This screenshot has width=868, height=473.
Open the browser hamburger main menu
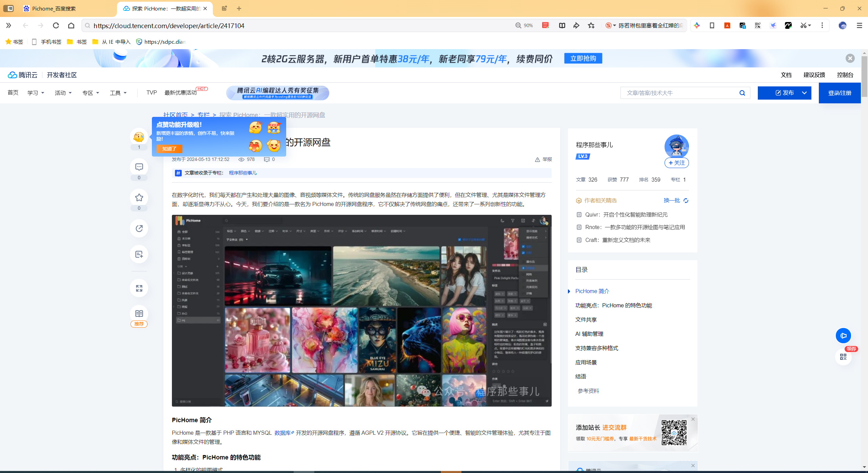859,25
